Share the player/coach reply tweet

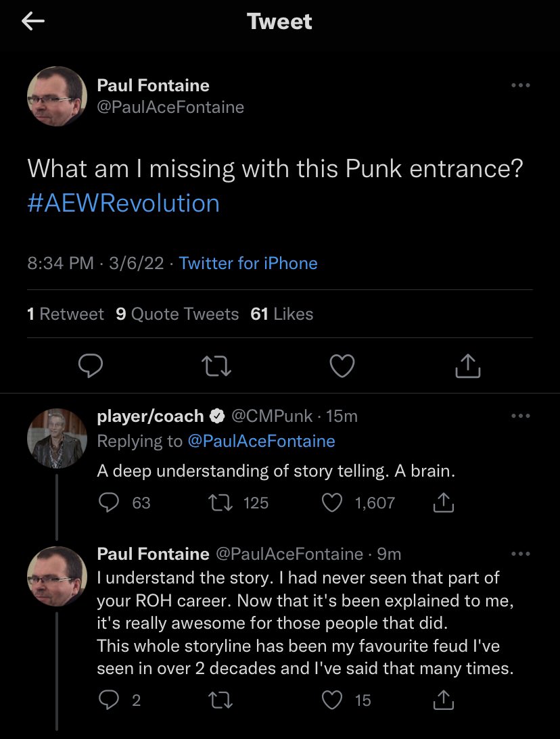pos(442,503)
